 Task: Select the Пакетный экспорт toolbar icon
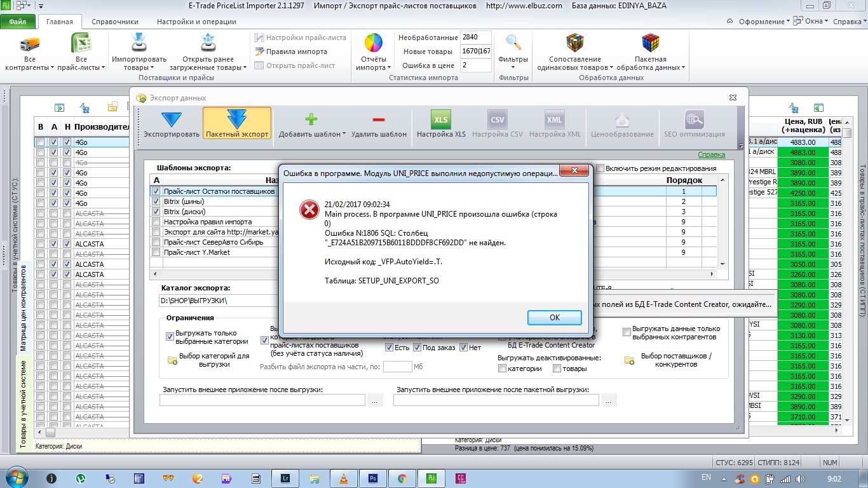pos(237,120)
